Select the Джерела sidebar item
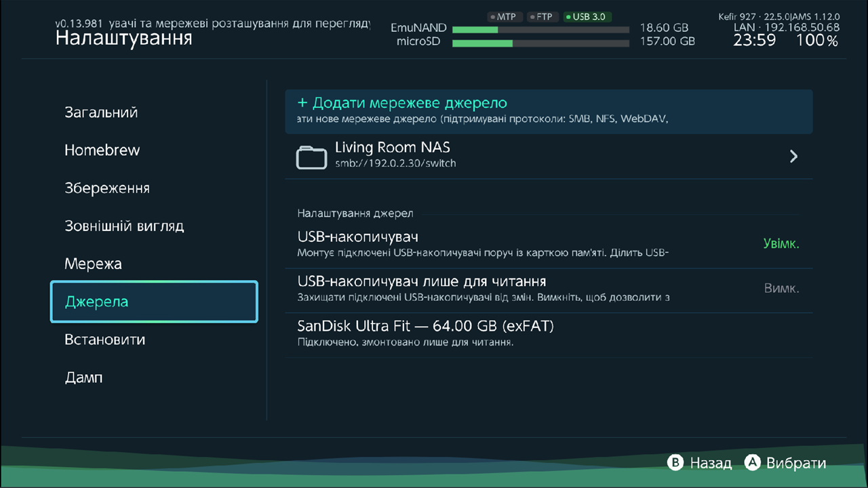Screen dimensions: 868x488 click(x=154, y=302)
